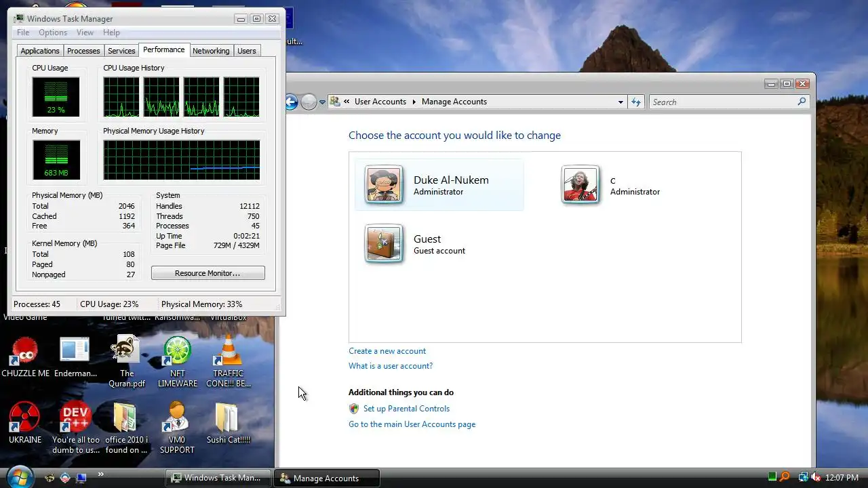This screenshot has height=488, width=868.
Task: Click What is a user account link
Action: 391,366
